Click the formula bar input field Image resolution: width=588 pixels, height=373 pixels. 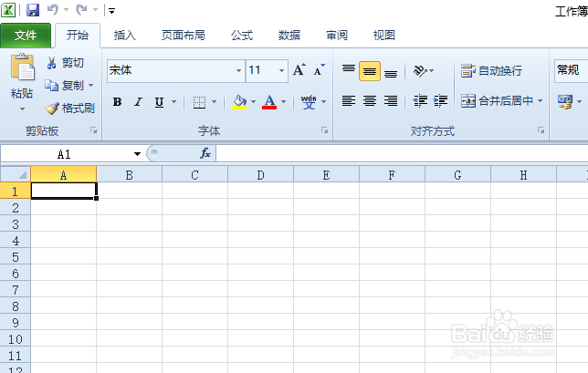pyautogui.click(x=402, y=153)
